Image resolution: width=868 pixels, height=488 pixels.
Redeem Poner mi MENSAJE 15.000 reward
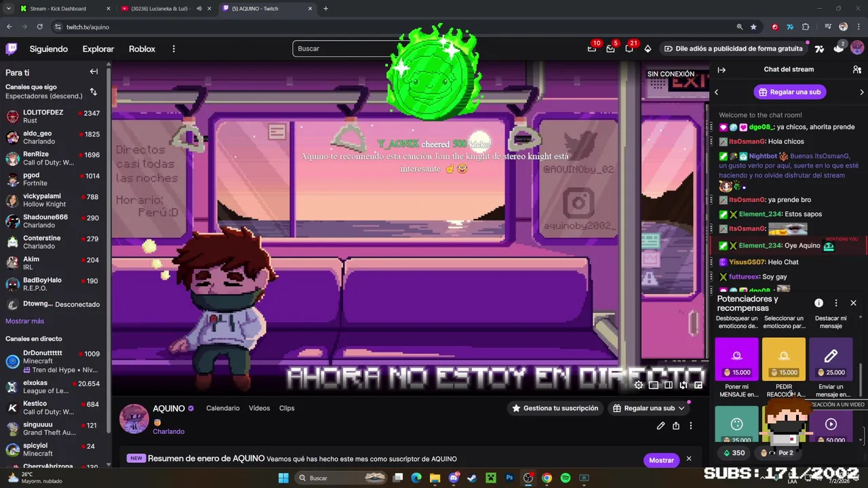click(x=736, y=359)
